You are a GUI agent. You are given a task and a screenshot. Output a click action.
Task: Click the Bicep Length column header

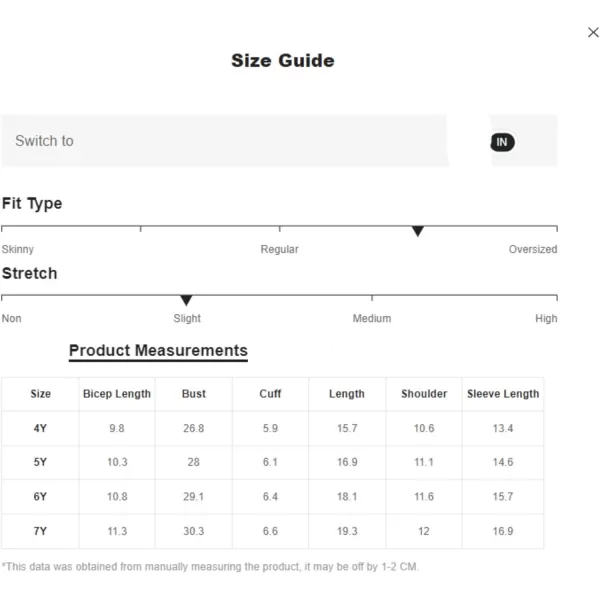117,394
